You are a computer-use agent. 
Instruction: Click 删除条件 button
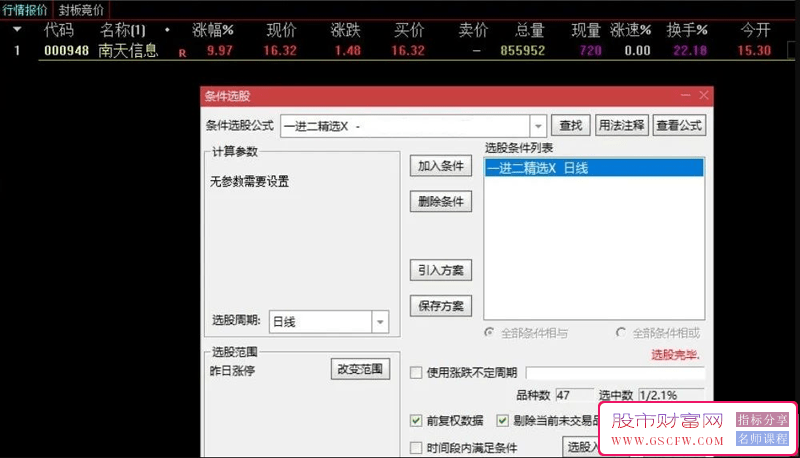(x=441, y=201)
